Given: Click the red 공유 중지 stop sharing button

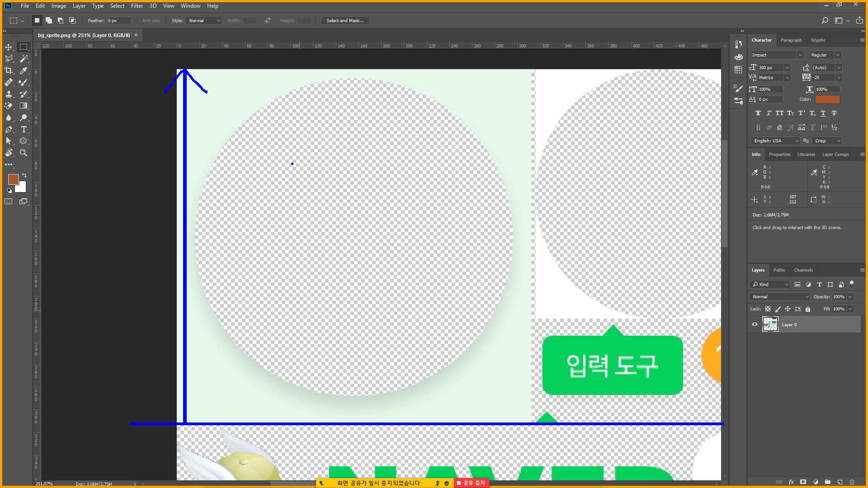Looking at the screenshot, I should 471,483.
